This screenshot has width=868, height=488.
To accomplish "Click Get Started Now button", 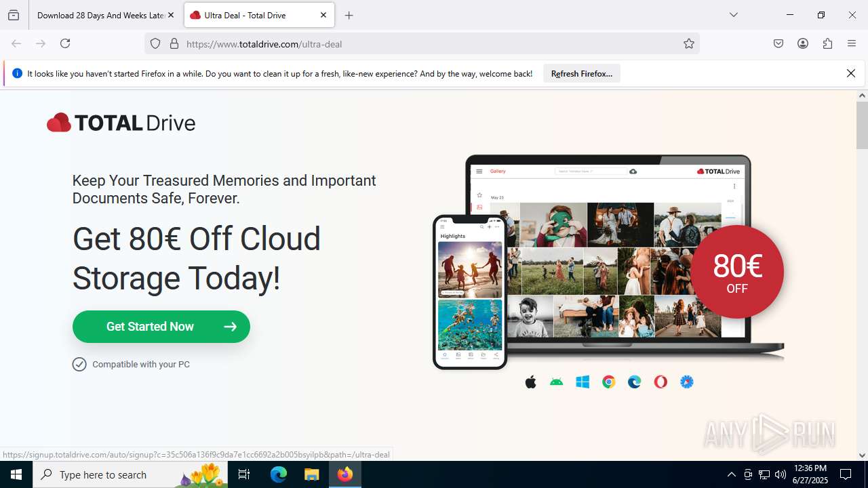I will tap(161, 327).
